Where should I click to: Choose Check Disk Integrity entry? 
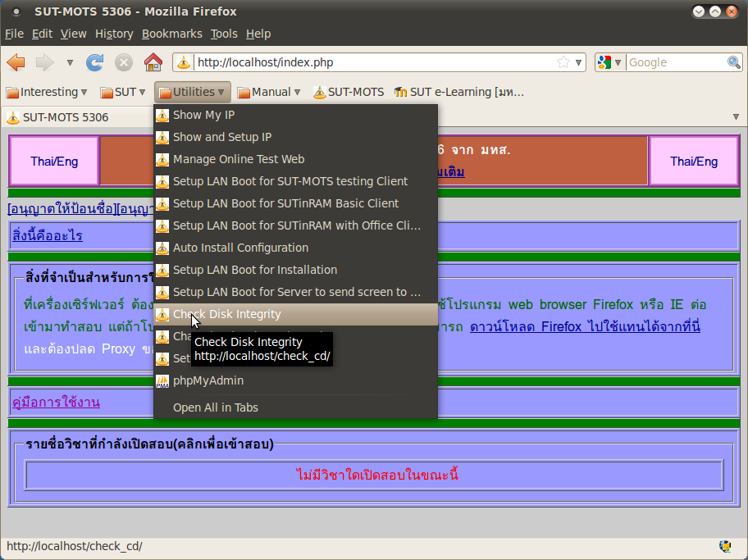[295, 314]
